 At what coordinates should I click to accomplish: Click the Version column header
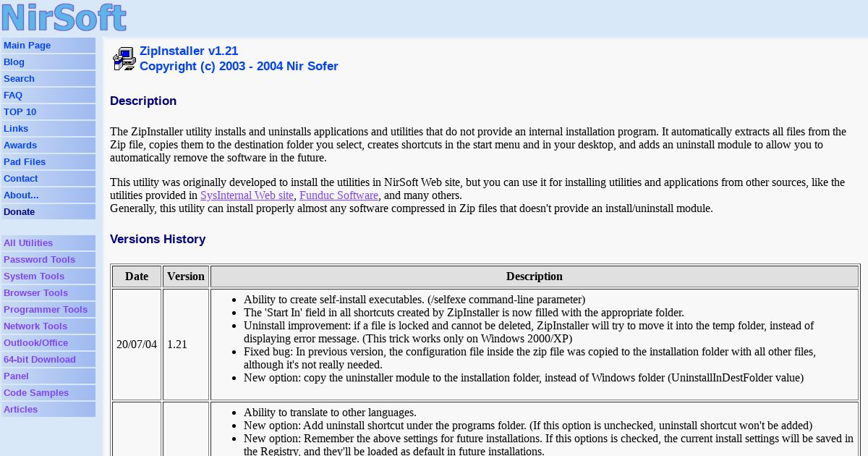[x=186, y=276]
